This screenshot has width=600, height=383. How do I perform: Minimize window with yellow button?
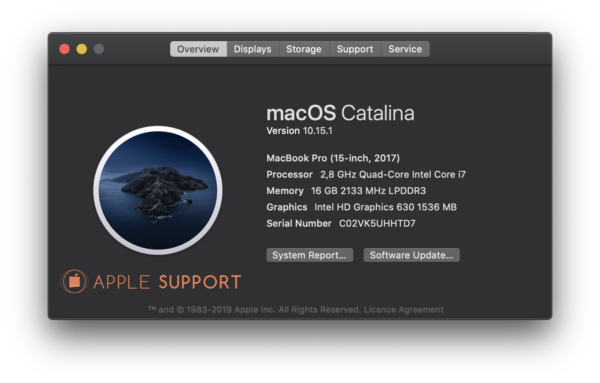coord(82,49)
